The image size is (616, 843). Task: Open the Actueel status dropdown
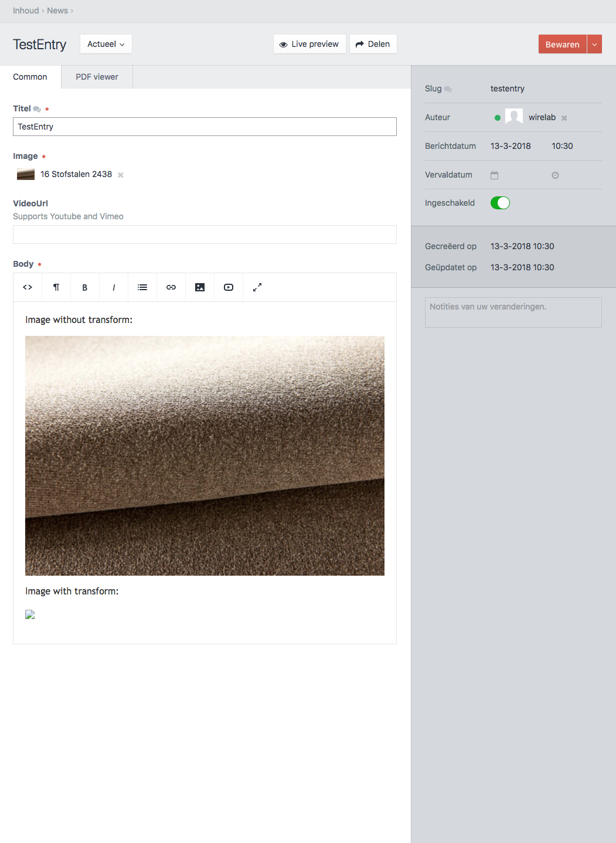(105, 43)
